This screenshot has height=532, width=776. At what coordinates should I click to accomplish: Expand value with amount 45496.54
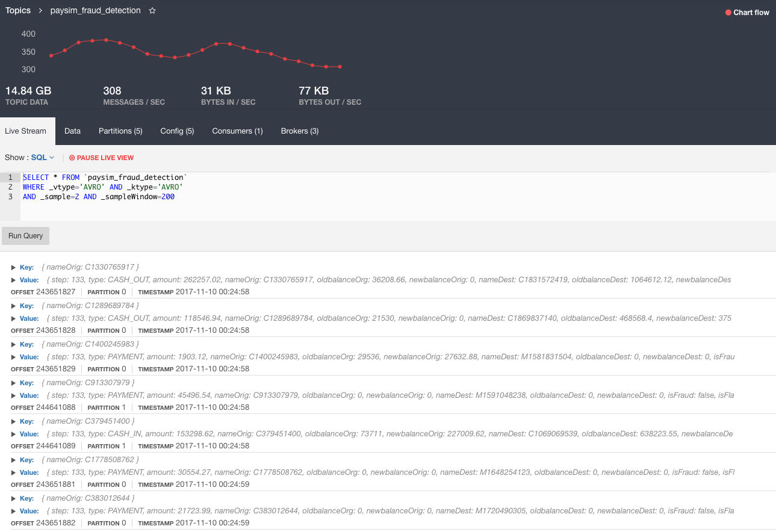tap(13, 395)
